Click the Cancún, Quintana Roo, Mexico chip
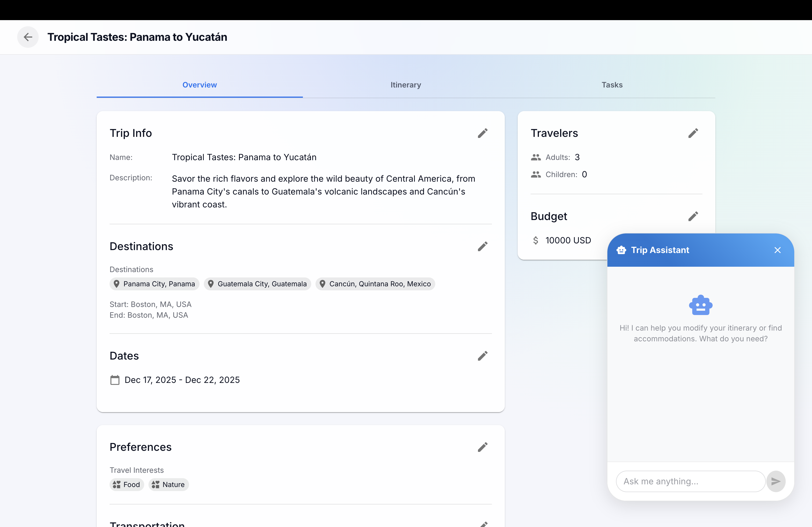Image resolution: width=812 pixels, height=527 pixels. [375, 284]
